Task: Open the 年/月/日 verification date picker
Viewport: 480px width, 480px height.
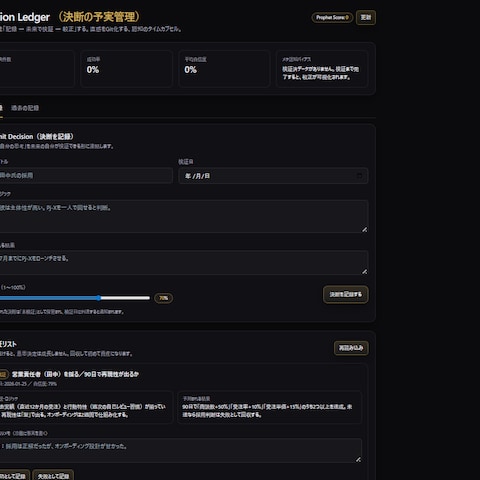Action: click(273, 176)
